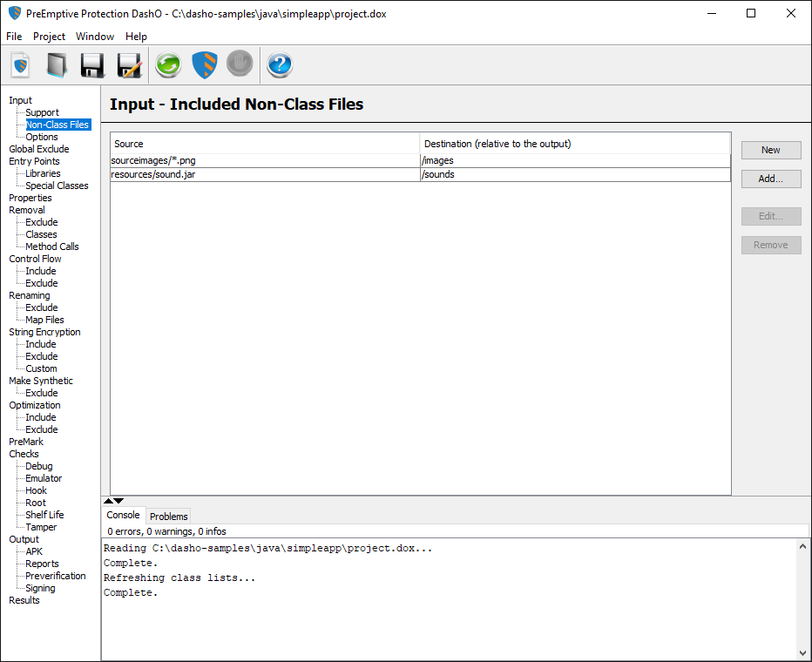812x662 pixels.
Task: Click the grey Stop hand icon
Action: tap(240, 64)
